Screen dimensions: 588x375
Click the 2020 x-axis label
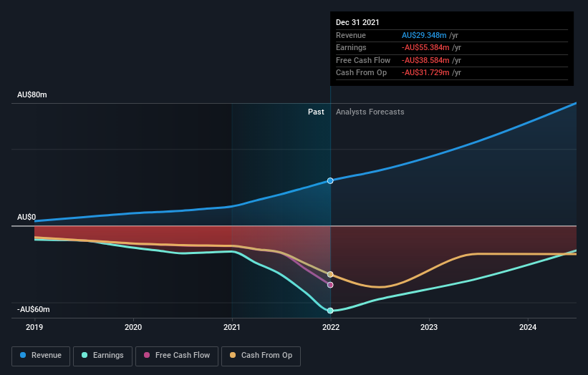click(x=133, y=327)
